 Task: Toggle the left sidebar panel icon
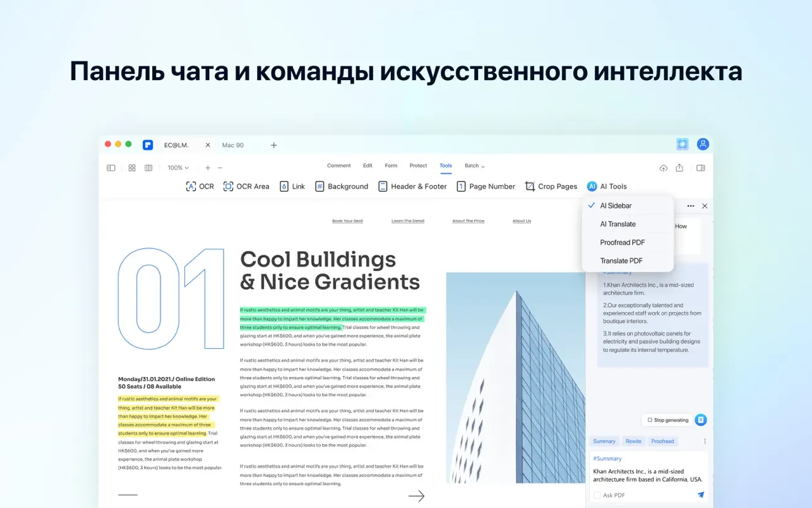[x=111, y=168]
